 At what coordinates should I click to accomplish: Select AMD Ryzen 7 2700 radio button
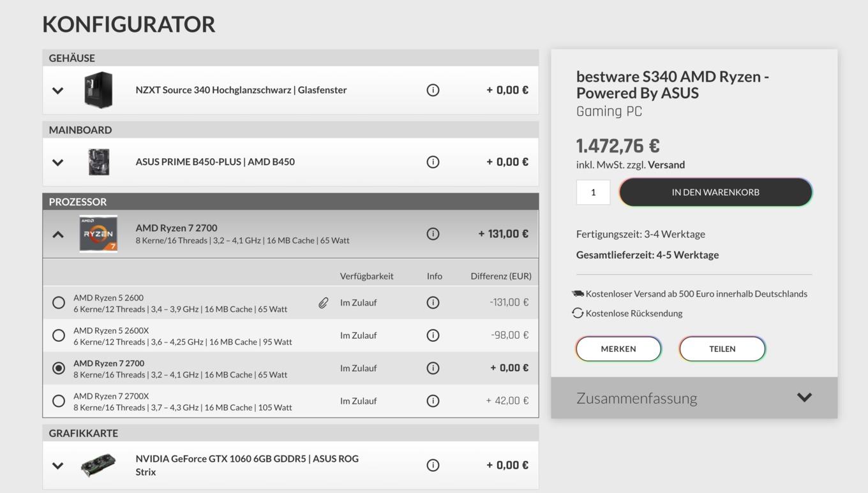point(59,368)
